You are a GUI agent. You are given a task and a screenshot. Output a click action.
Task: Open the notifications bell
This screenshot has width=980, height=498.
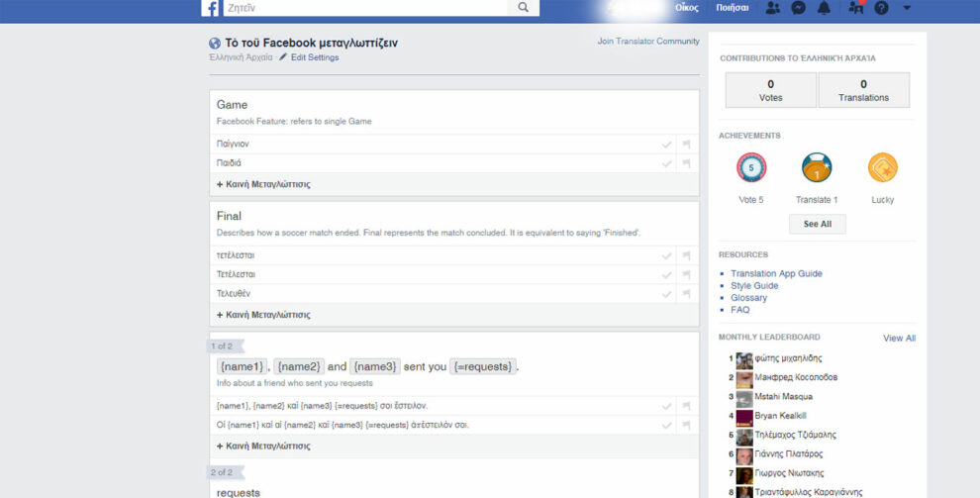824,8
